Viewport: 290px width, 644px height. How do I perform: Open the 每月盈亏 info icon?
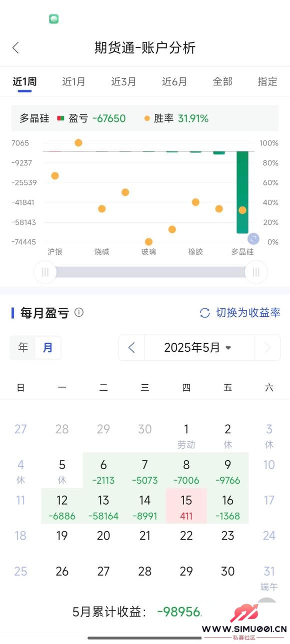pyautogui.click(x=79, y=312)
